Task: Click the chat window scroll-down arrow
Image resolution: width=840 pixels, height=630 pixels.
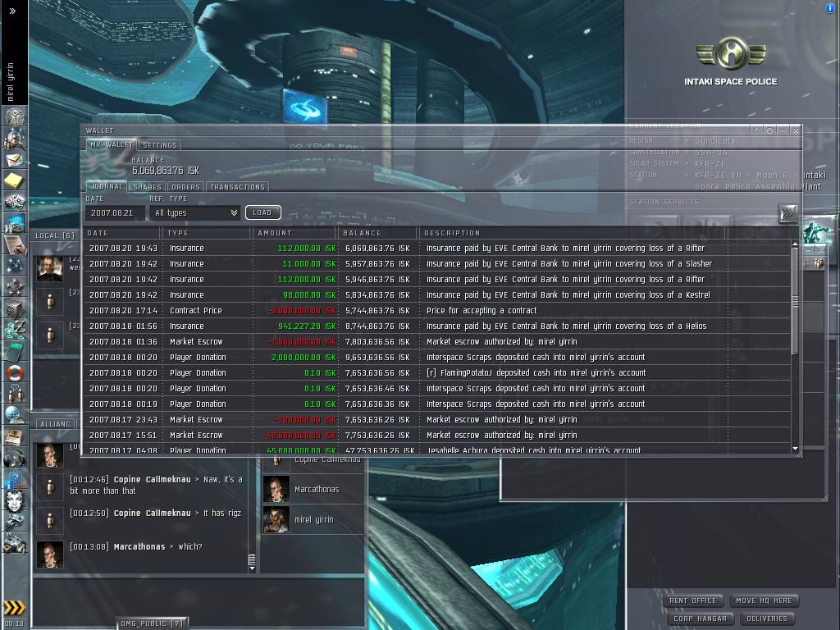Action: tap(253, 568)
